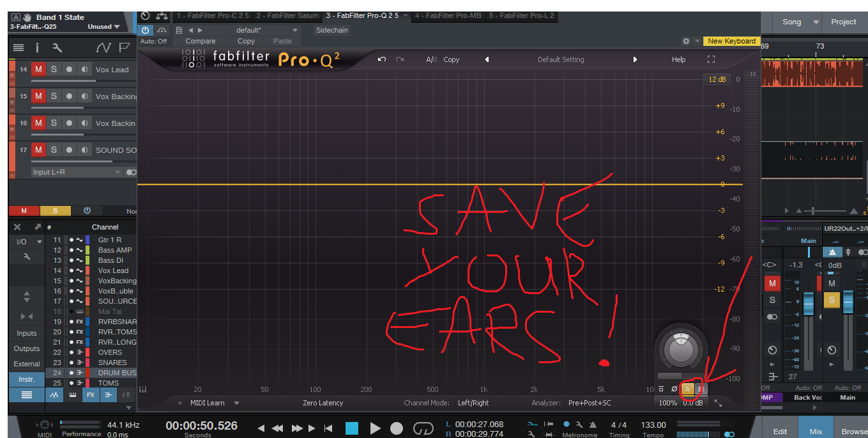Viewport: 868px width, 438px height.
Task: Open the track inspector 'i' icon
Action: coord(37,47)
